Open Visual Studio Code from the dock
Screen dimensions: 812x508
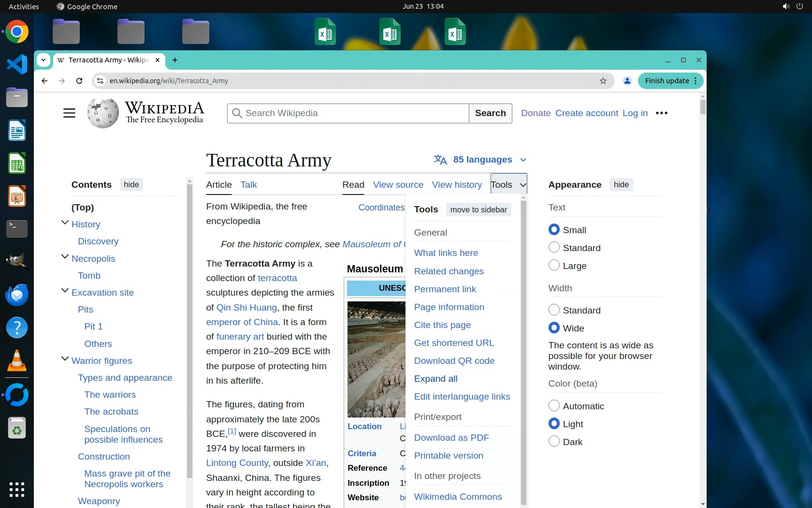[17, 64]
